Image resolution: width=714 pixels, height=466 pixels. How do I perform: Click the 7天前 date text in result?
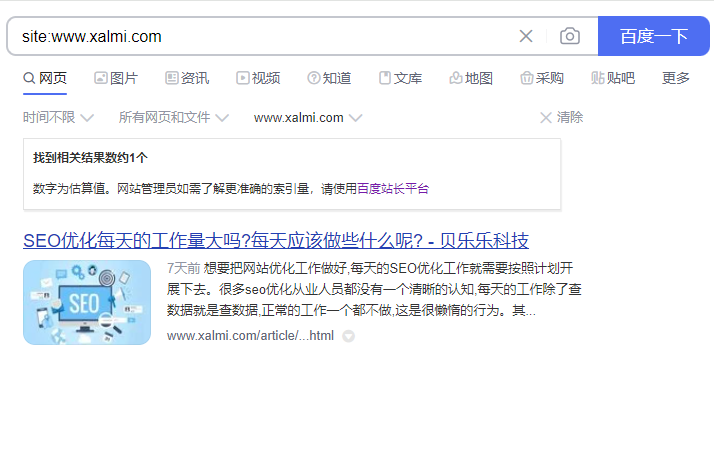pyautogui.click(x=184, y=268)
